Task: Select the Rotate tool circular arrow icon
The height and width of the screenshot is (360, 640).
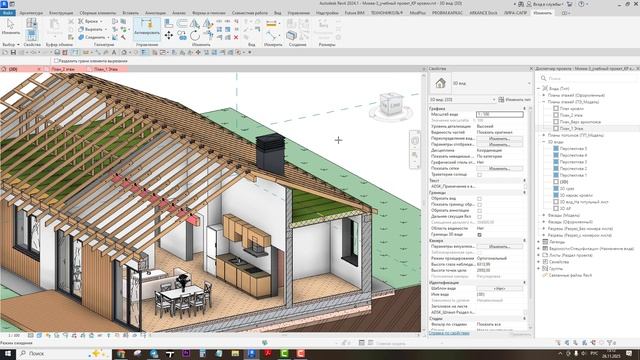Action: click(195, 36)
